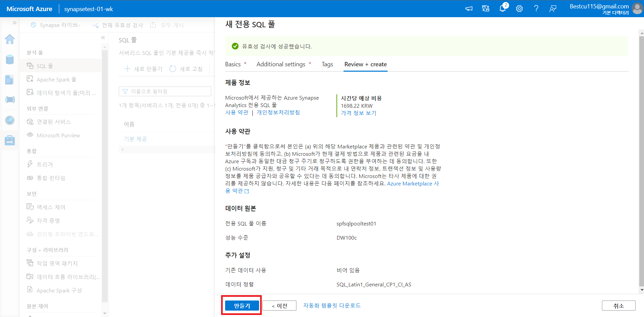Open the Manage hub toolbox icon
644x317 pixels.
tap(10, 140)
